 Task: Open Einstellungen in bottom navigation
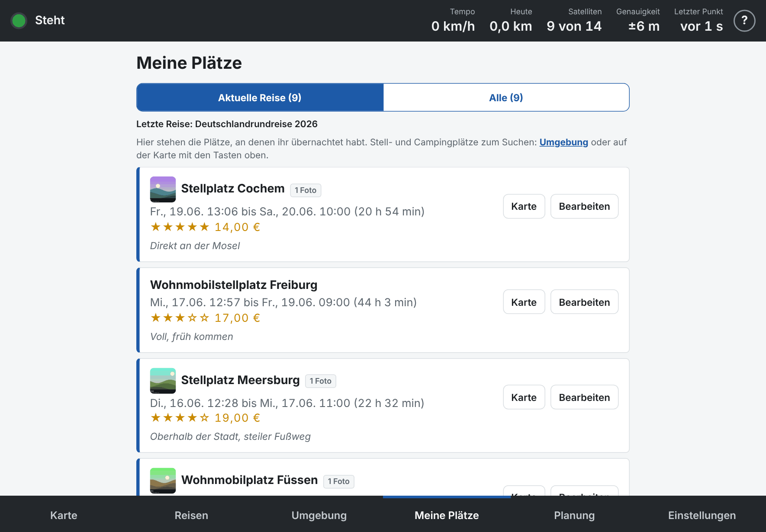(x=702, y=515)
